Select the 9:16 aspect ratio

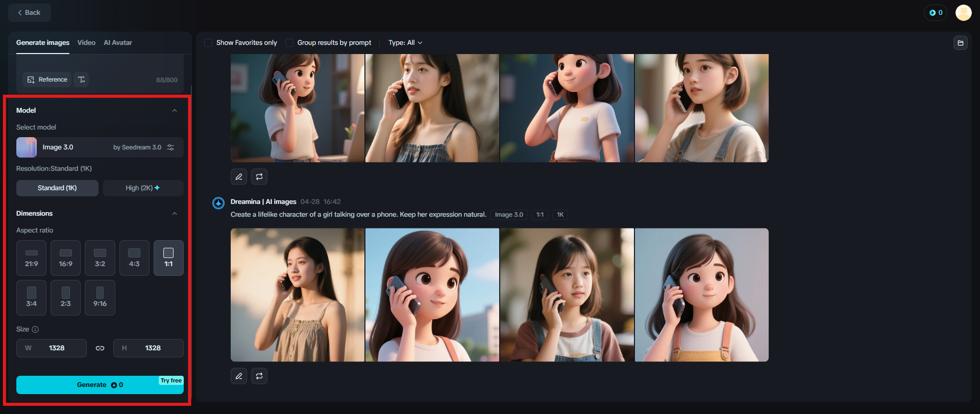100,298
